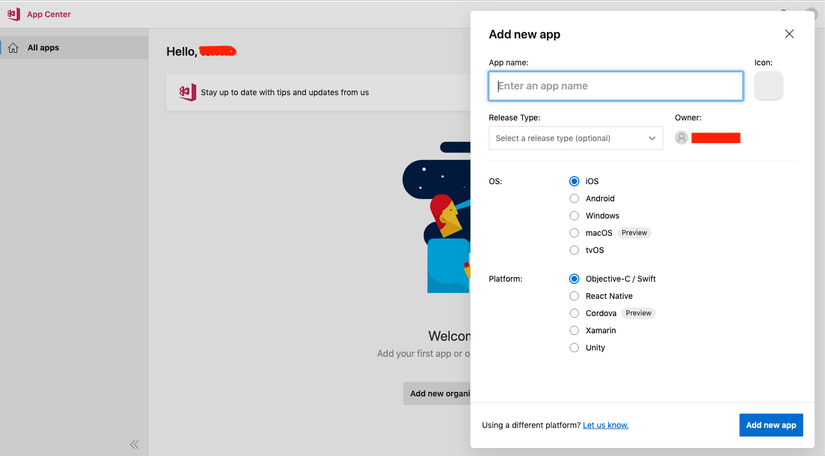Select the Windows OS option
The width and height of the screenshot is (825, 456).
tap(574, 215)
